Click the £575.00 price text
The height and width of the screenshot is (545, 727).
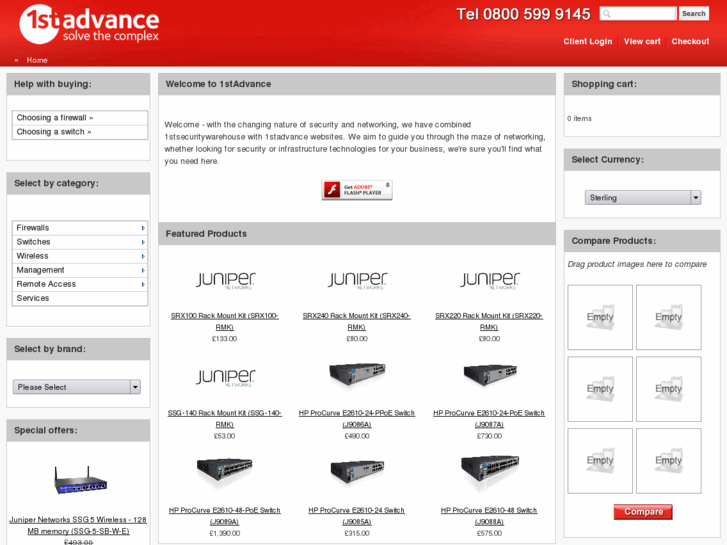[489, 534]
